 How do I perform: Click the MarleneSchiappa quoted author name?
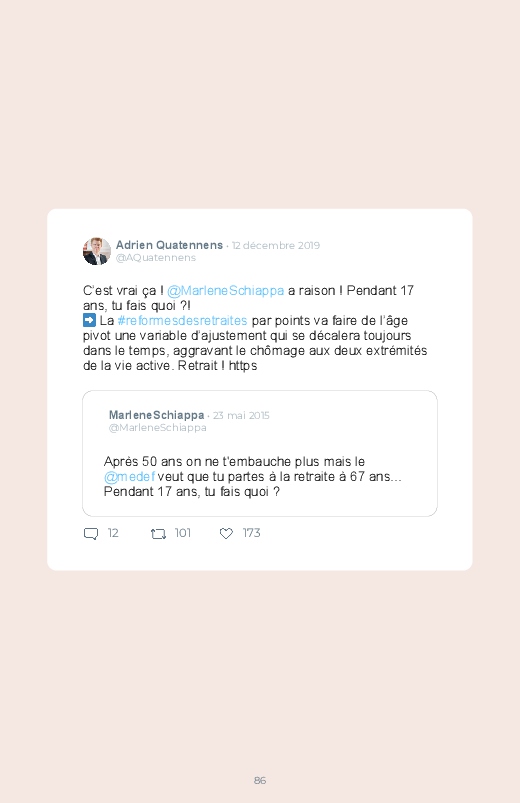point(156,415)
